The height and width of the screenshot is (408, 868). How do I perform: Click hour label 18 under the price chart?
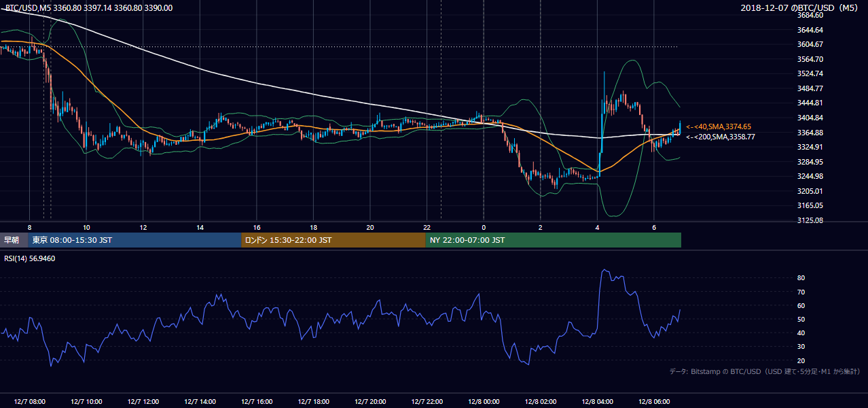313,226
